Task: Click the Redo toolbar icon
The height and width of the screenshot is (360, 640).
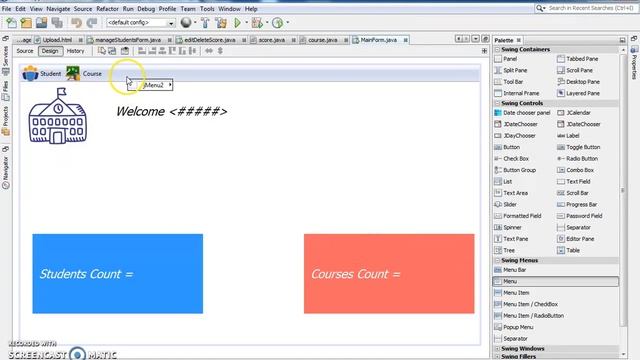Action: [92, 23]
